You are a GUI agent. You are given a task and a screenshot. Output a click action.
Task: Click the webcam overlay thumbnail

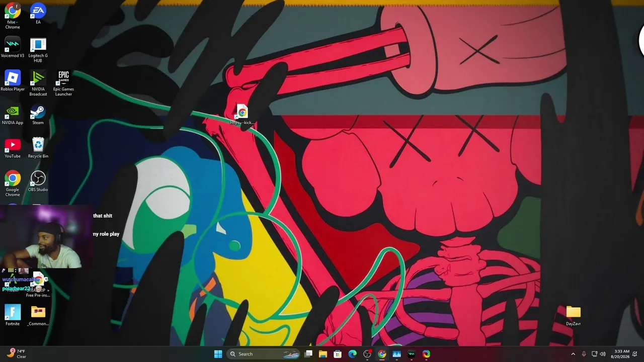(x=46, y=237)
